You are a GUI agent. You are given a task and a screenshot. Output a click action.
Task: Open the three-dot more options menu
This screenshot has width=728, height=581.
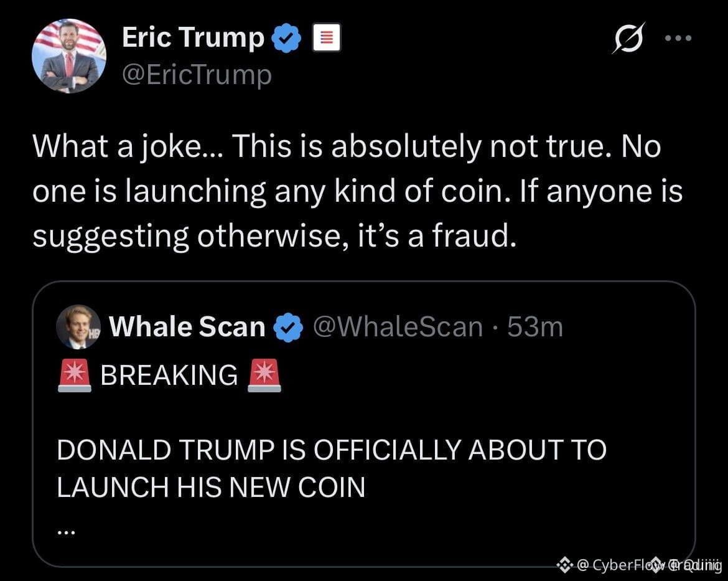click(x=678, y=38)
